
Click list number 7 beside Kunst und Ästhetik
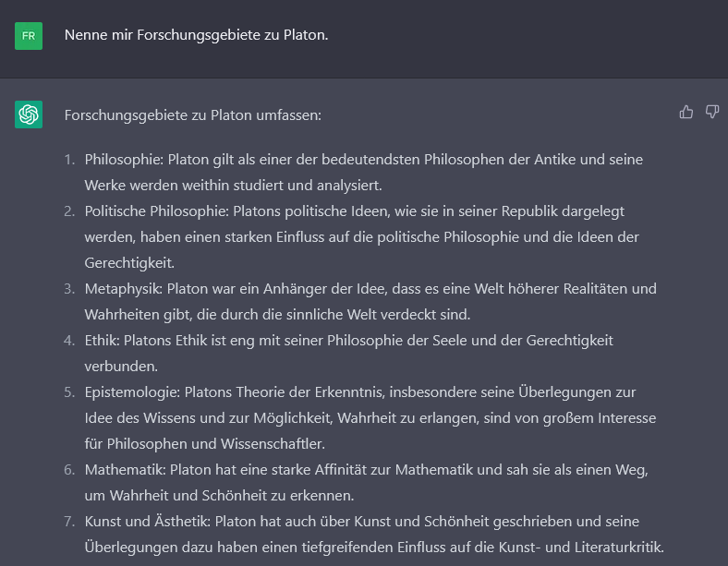click(x=69, y=521)
